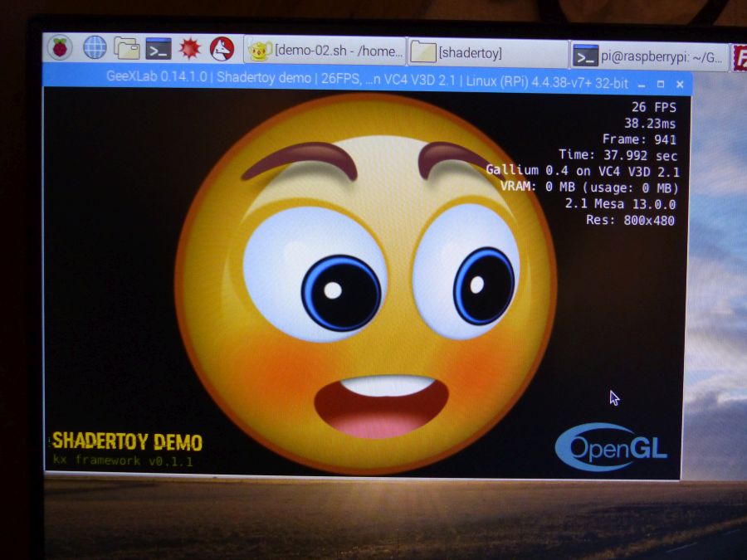Click the partially visible red taskbar icon

740,59
